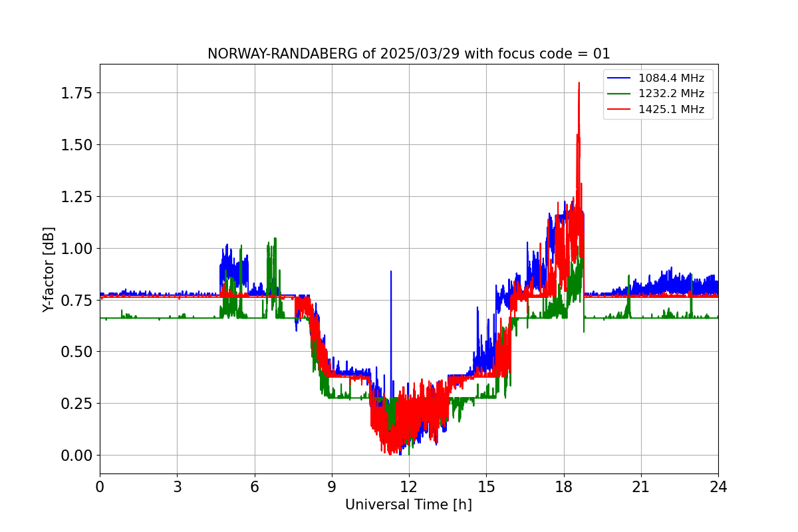Screen dimensions: 798x532
Task: Click the red peak spike near 18.5 hours
Action: tap(579, 84)
